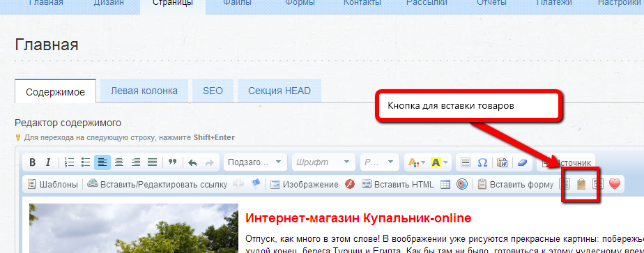Justify the text alignment
The height and width of the screenshot is (253, 644).
click(x=152, y=162)
